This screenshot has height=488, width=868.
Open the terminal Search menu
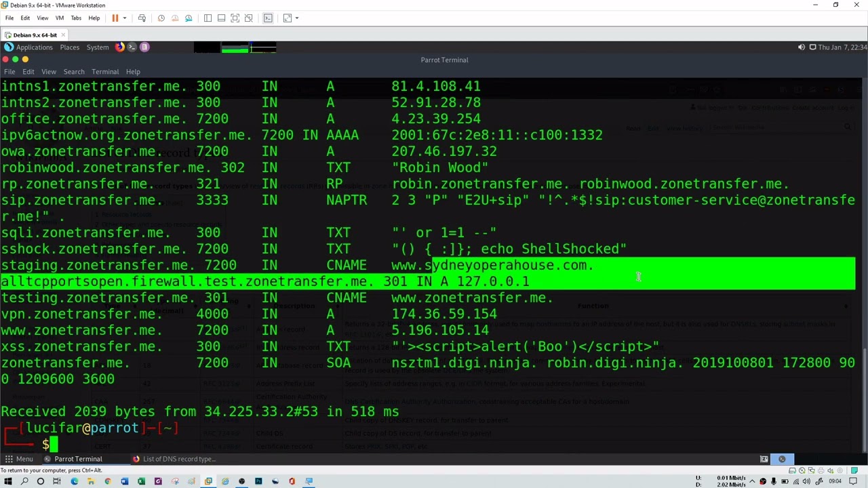pyautogui.click(x=74, y=71)
